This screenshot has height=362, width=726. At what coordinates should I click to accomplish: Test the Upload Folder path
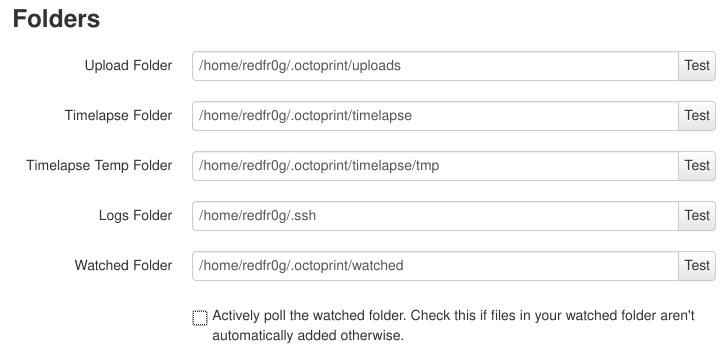697,66
